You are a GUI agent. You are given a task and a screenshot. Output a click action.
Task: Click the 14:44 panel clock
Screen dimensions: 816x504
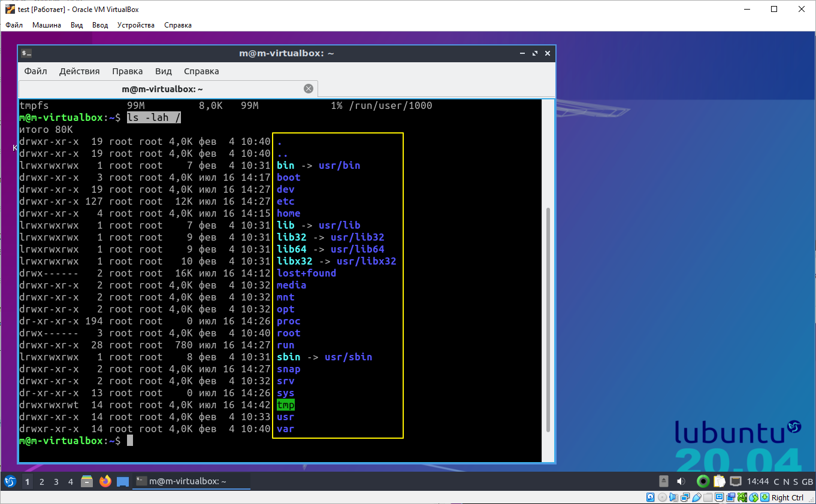click(x=758, y=481)
